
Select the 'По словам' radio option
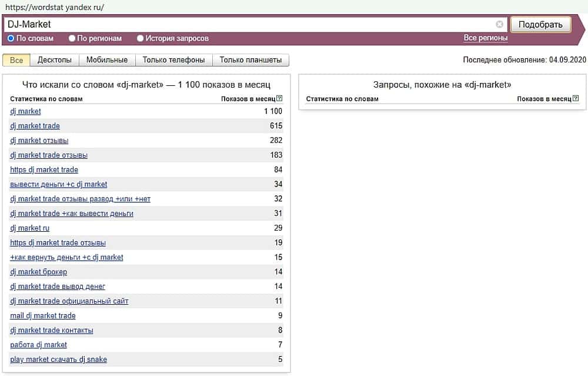[11, 38]
